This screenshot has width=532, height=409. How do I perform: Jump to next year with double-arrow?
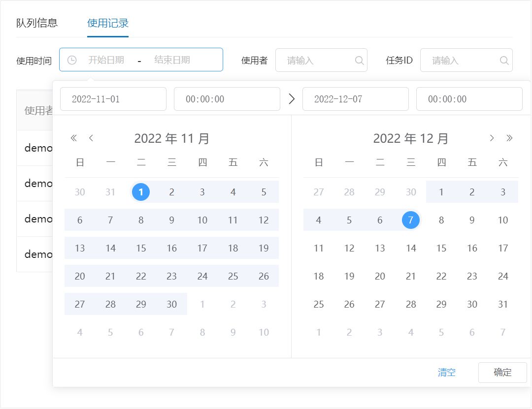coord(509,138)
